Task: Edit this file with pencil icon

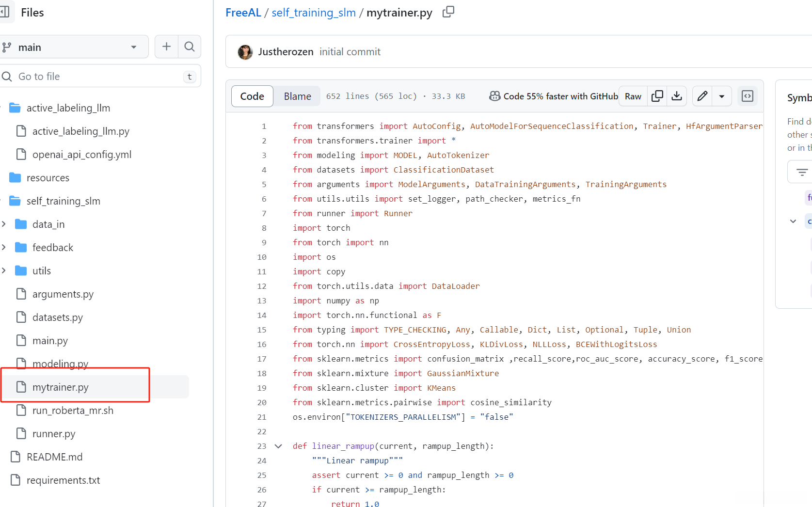Action: tap(702, 96)
